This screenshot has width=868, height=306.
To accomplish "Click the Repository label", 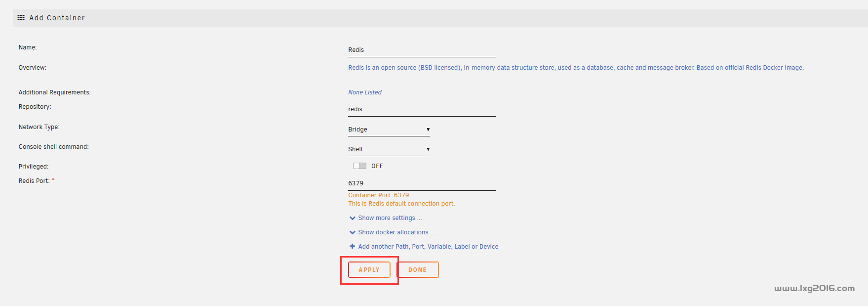I will coord(35,107).
